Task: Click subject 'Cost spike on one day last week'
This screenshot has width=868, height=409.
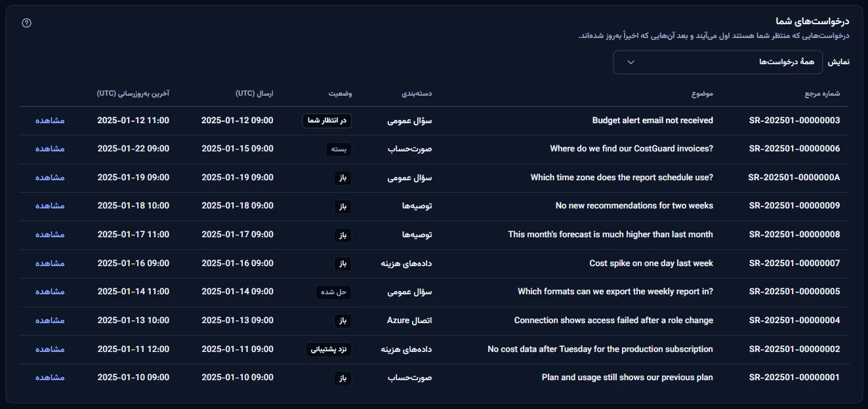Action: (651, 263)
